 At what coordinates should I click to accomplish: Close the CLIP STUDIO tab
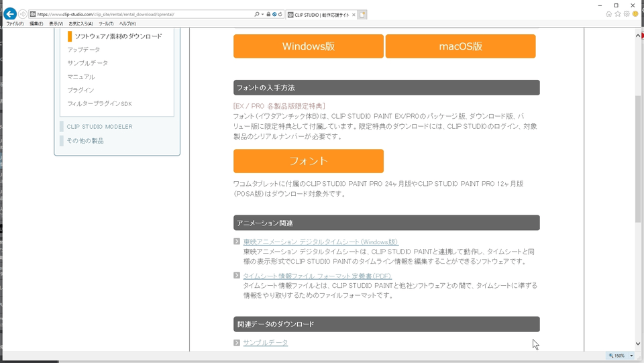tap(354, 14)
